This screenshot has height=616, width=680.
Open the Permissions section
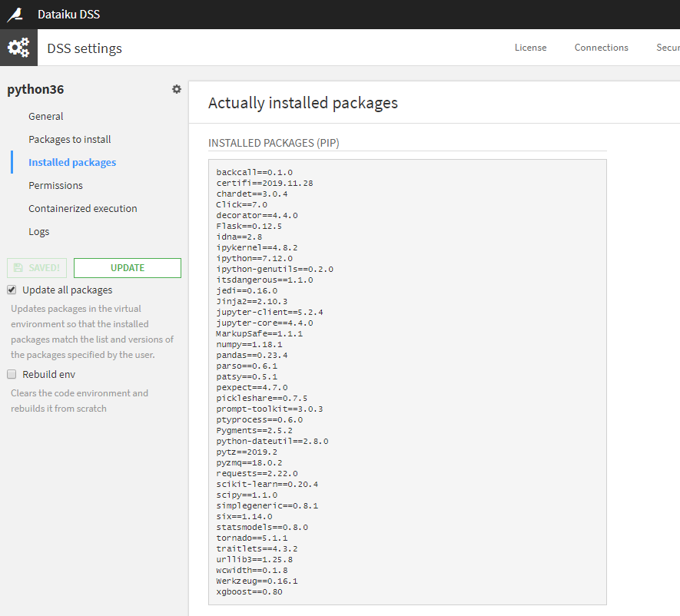tap(55, 185)
